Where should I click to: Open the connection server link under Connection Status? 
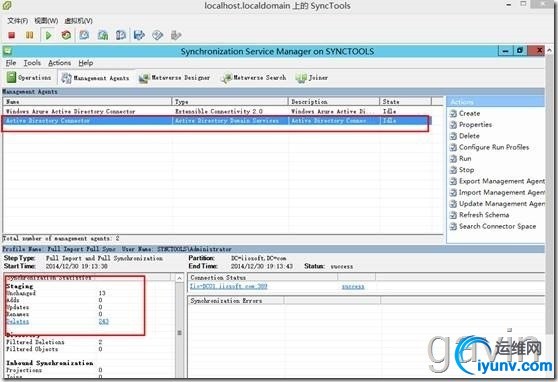[228, 286]
